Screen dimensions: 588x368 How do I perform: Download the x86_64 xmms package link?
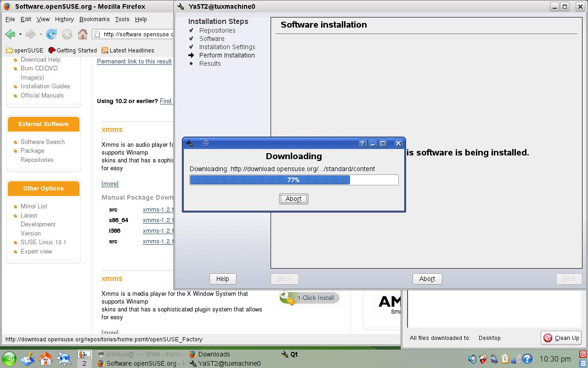pos(158,220)
